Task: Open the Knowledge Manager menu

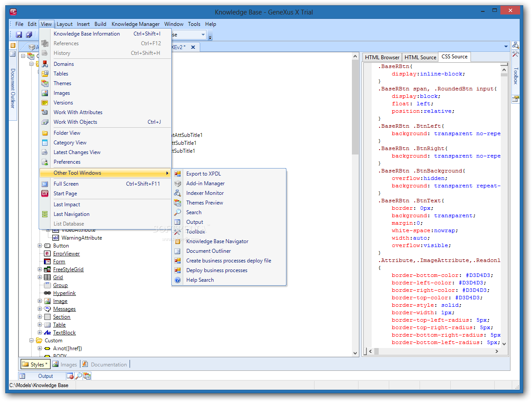Action: pos(136,24)
